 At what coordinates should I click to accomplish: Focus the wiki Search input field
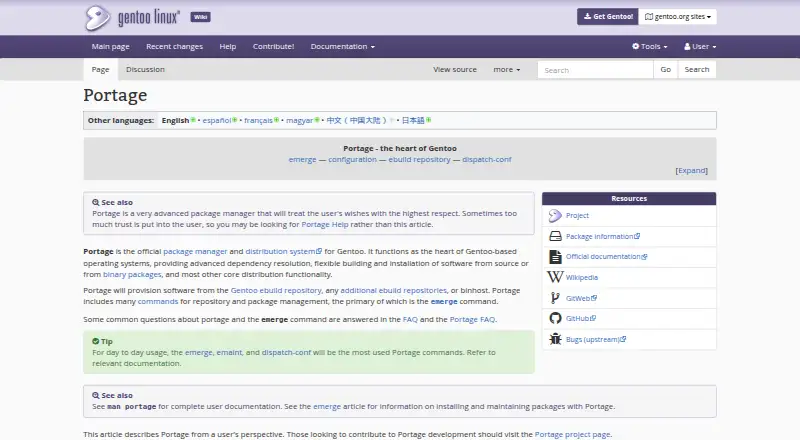click(595, 70)
